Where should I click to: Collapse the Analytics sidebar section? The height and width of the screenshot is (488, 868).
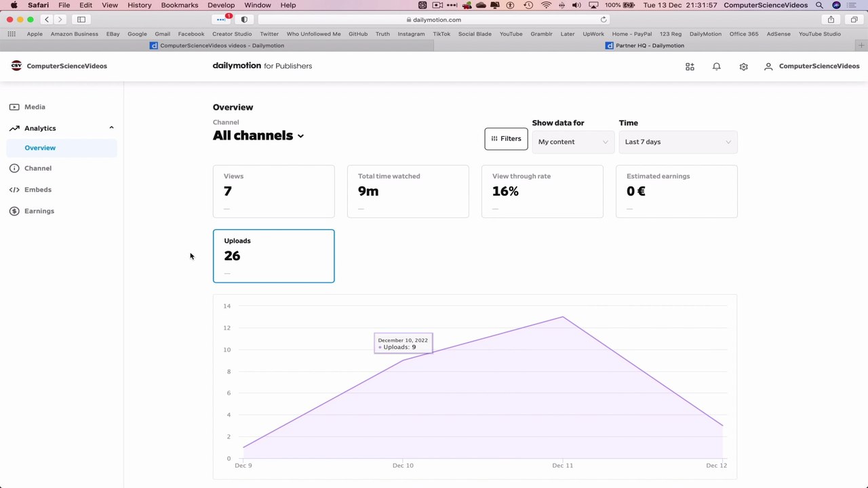[x=111, y=128]
